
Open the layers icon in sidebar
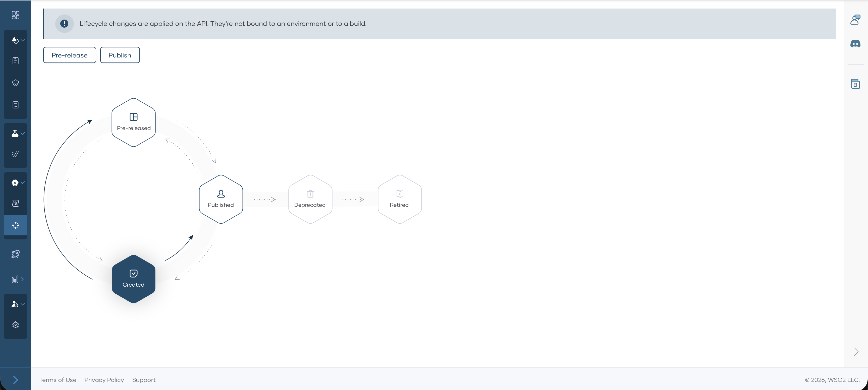point(16,83)
